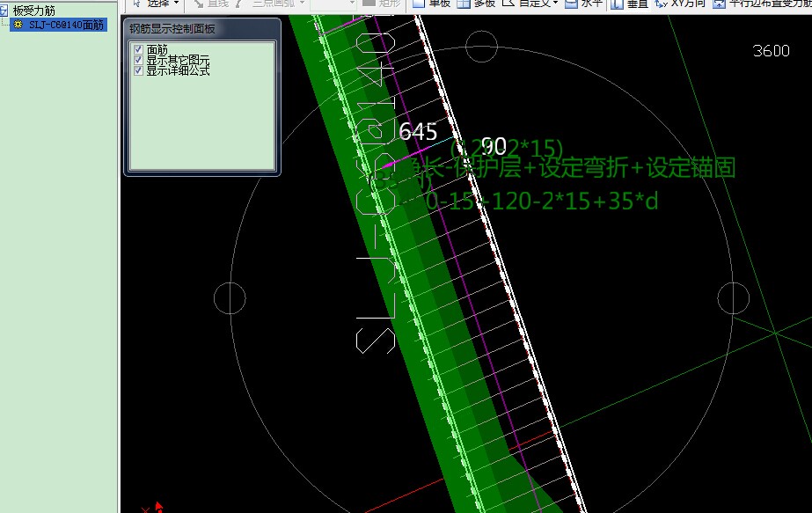Untick the 面筋 checkbox
Image resolution: width=812 pixels, height=513 pixels.
[138, 49]
